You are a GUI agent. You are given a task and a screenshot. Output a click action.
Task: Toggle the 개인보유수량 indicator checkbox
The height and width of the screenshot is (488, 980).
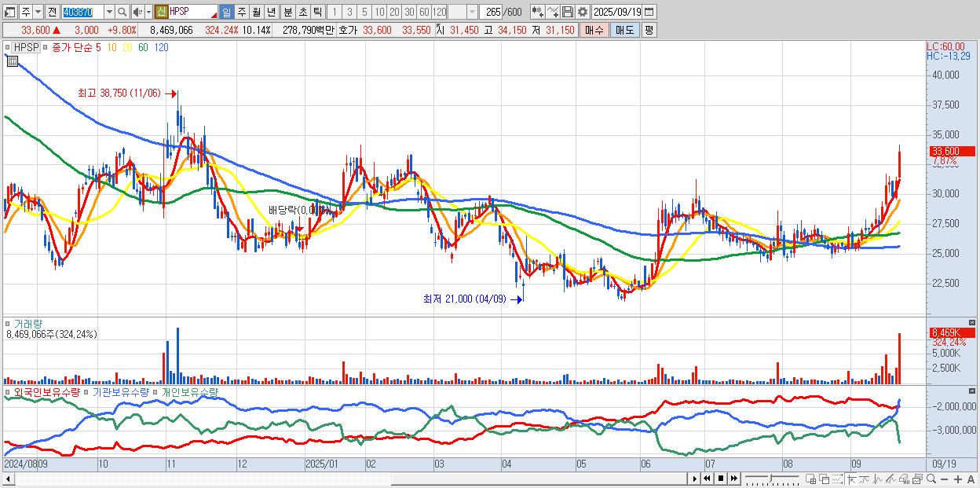coord(155,391)
